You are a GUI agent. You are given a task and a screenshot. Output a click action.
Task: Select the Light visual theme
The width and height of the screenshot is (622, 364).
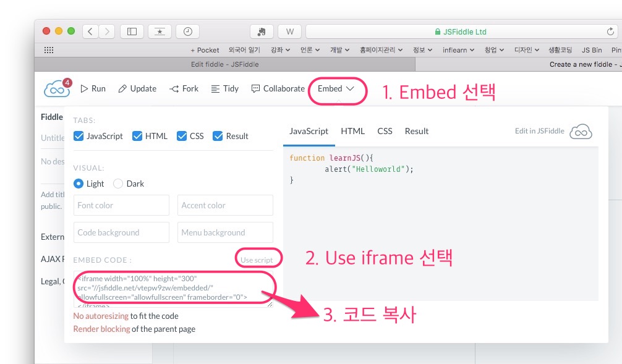79,184
